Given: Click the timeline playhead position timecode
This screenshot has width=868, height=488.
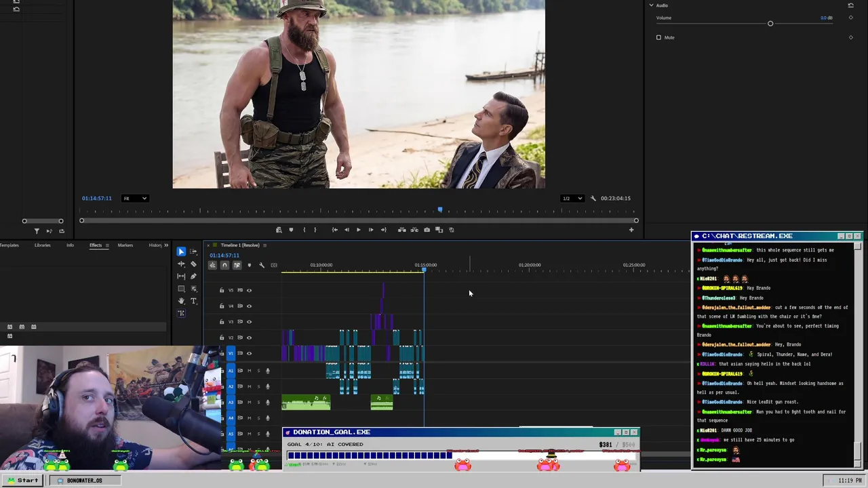Looking at the screenshot, I should click(x=224, y=256).
